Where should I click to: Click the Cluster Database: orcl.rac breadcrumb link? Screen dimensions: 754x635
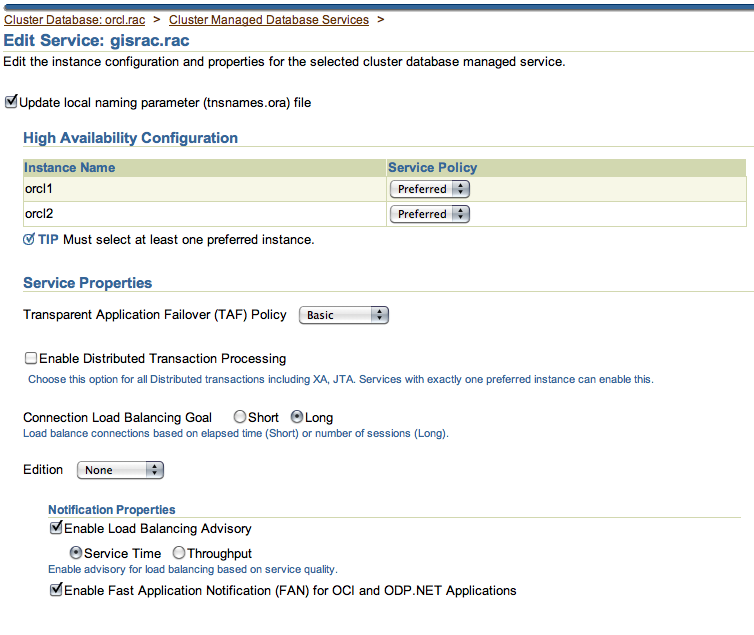[75, 20]
